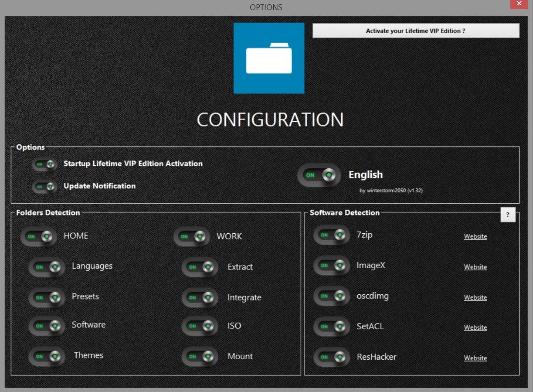This screenshot has height=392, width=533.
Task: Close the OPTIONS window
Action: (x=519, y=4)
